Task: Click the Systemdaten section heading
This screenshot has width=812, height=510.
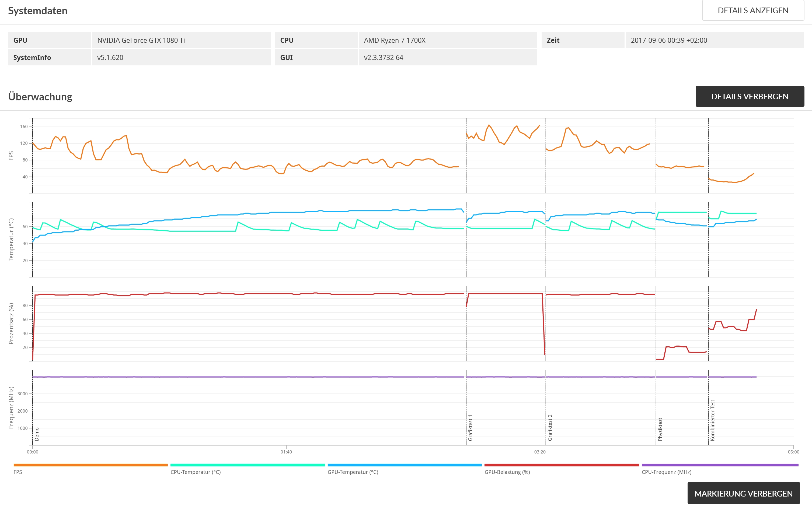Action: (38, 11)
